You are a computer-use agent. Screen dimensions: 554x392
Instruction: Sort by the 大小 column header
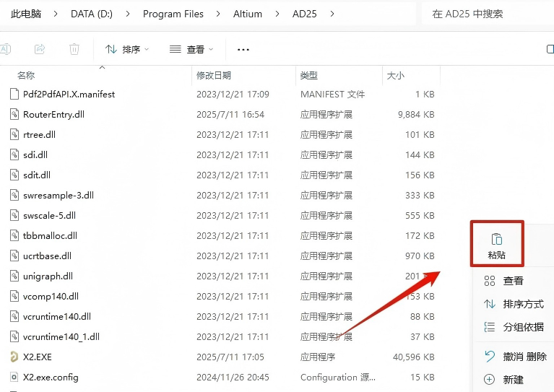(x=396, y=75)
